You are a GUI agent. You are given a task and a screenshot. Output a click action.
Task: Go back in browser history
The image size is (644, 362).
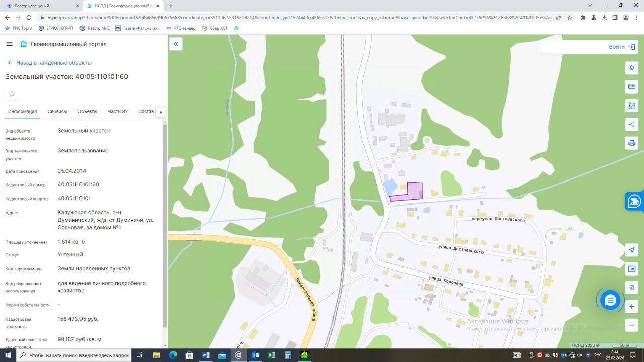point(7,17)
